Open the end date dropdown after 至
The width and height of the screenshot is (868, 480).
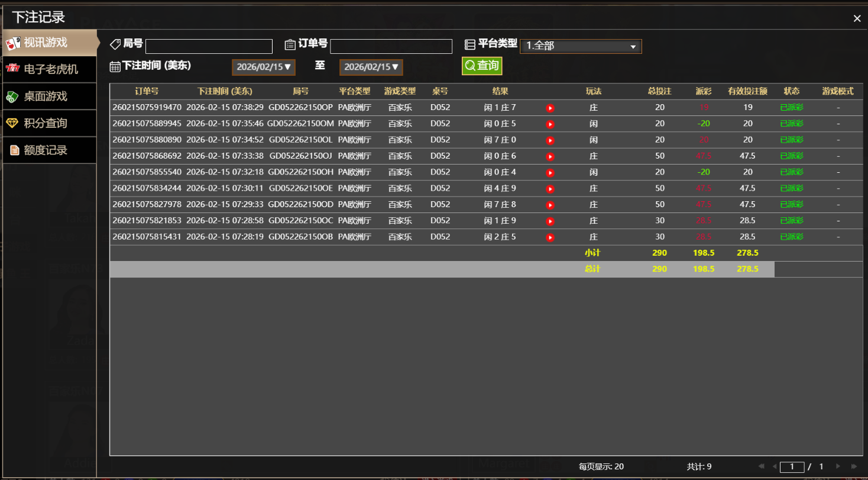(x=371, y=67)
